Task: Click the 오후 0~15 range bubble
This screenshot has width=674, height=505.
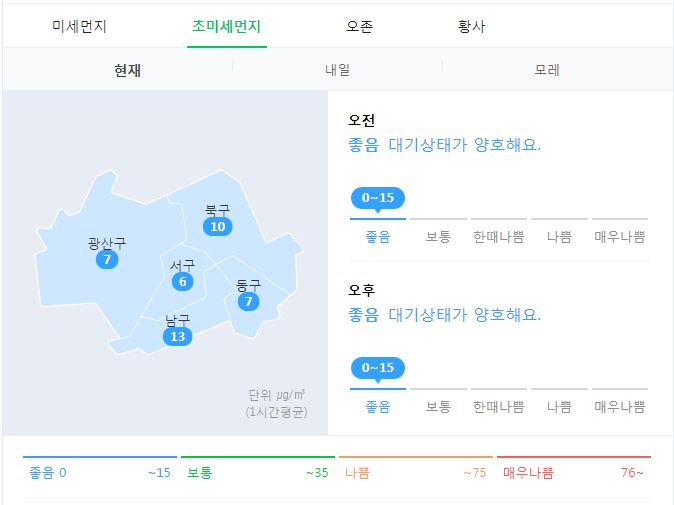Action: [x=378, y=368]
